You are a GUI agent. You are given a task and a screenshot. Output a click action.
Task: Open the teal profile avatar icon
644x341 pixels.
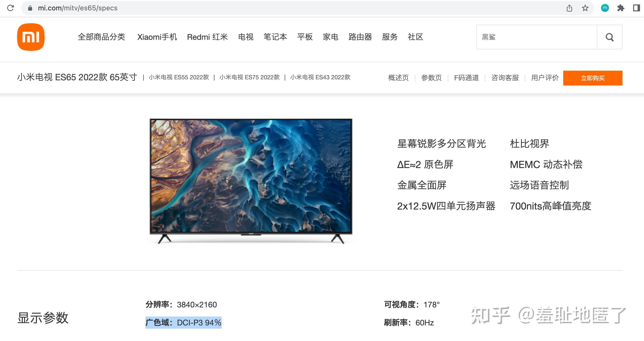click(x=605, y=8)
